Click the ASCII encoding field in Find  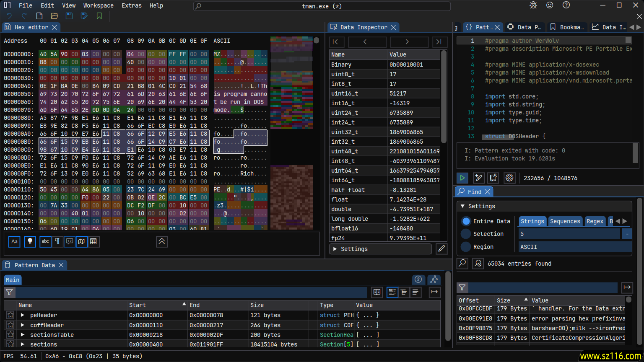(x=574, y=247)
